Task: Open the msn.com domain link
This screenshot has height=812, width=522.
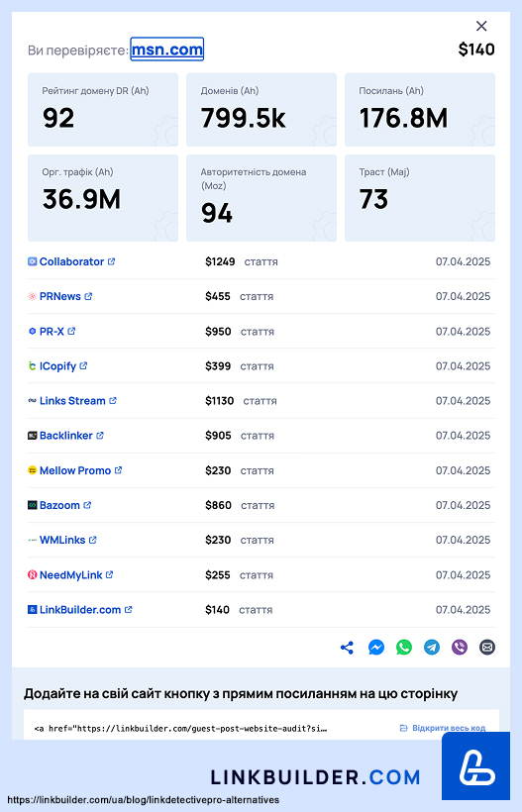Action: click(166, 50)
